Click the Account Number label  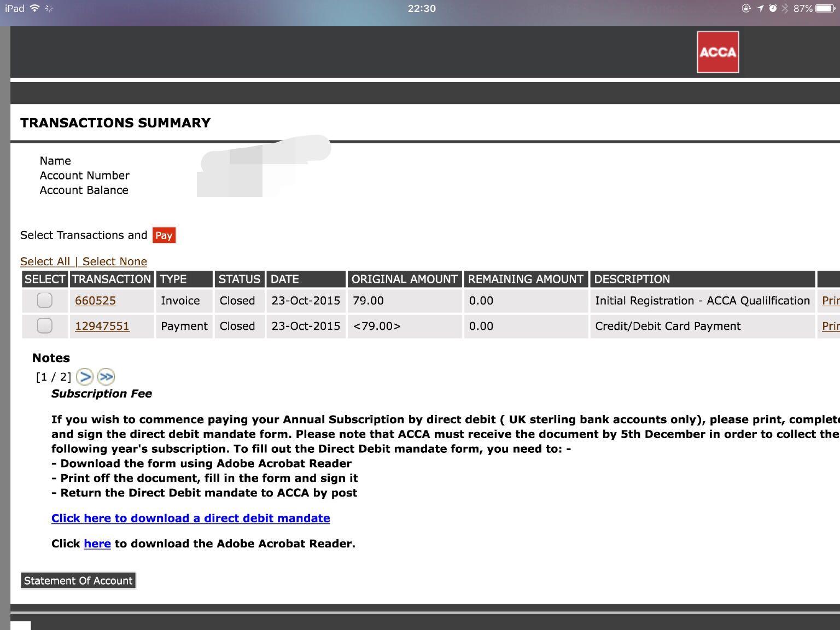(84, 176)
